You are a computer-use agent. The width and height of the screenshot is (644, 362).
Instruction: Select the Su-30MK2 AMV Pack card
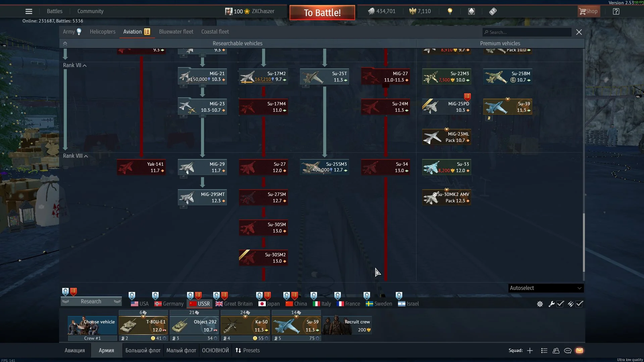(447, 197)
